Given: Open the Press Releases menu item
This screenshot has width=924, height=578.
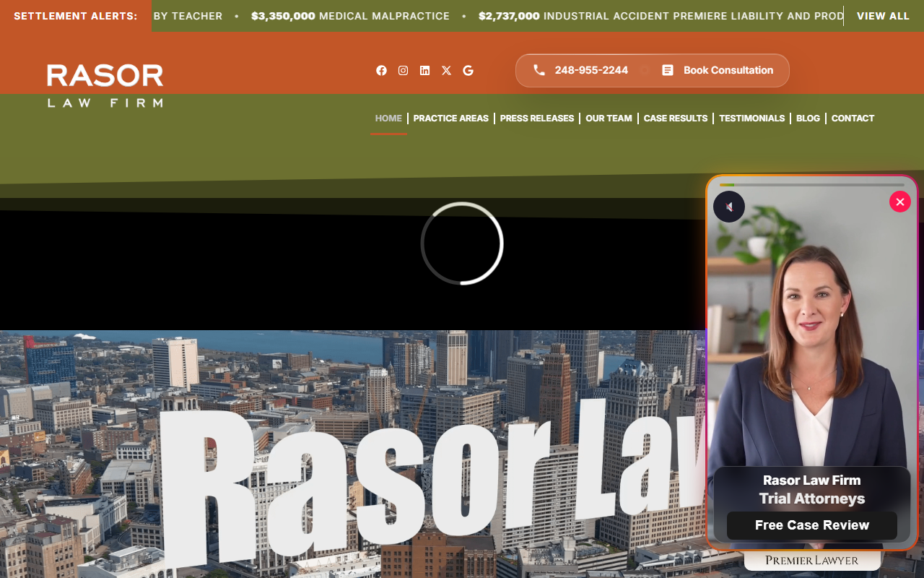Looking at the screenshot, I should (x=537, y=118).
